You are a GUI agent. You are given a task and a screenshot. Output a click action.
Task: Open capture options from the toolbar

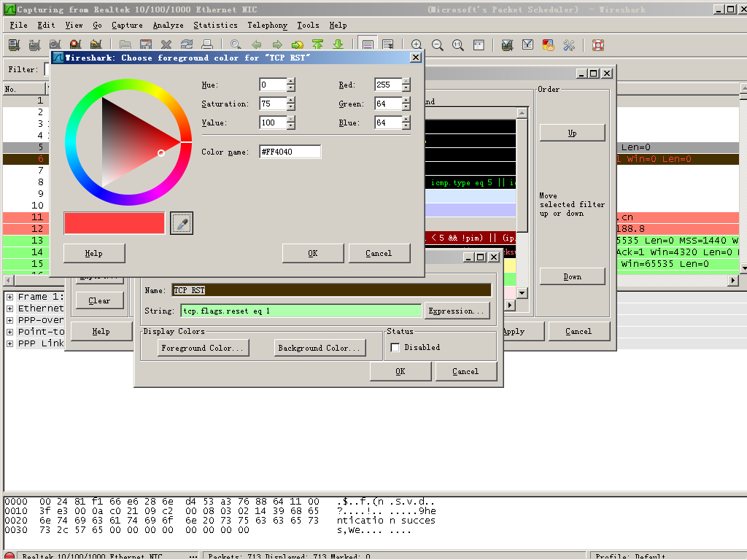(x=34, y=44)
